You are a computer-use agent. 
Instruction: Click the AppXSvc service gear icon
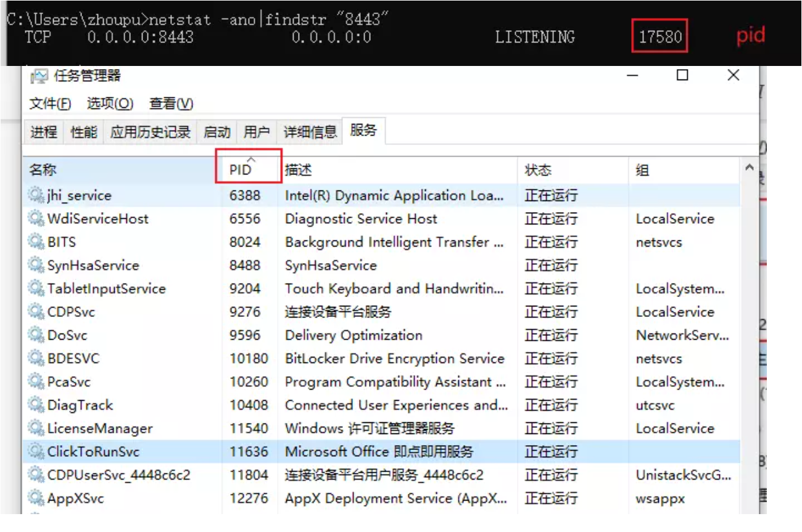click(36, 499)
